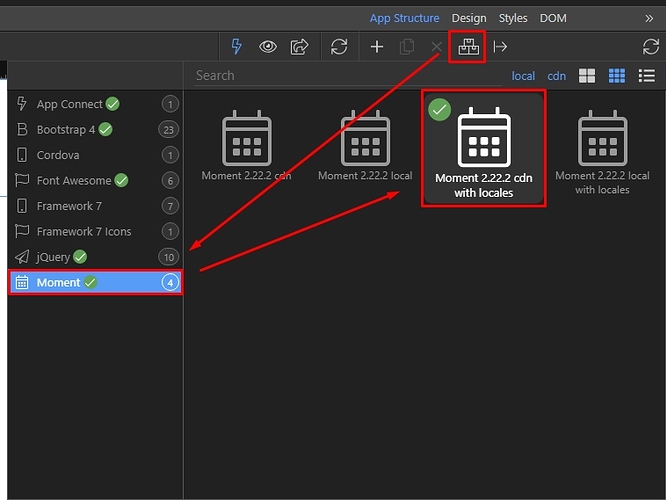666x500 pixels.
Task: Click the lightning bolt App Connect toolbar icon
Action: (x=237, y=47)
